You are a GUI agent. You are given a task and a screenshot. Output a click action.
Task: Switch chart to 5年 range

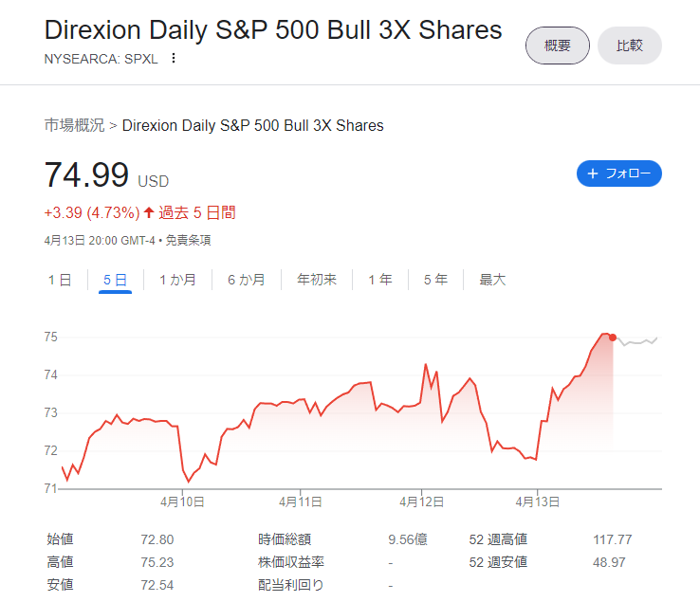[x=435, y=280]
